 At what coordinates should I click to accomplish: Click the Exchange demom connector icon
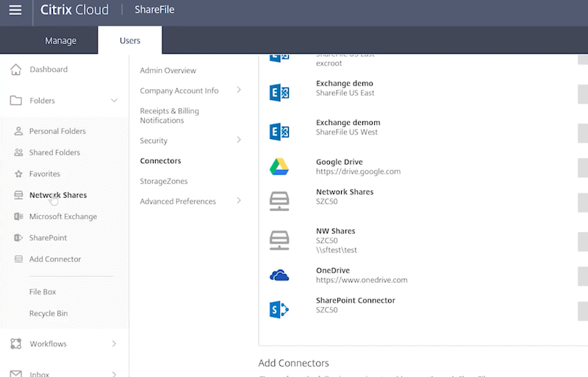(x=279, y=132)
